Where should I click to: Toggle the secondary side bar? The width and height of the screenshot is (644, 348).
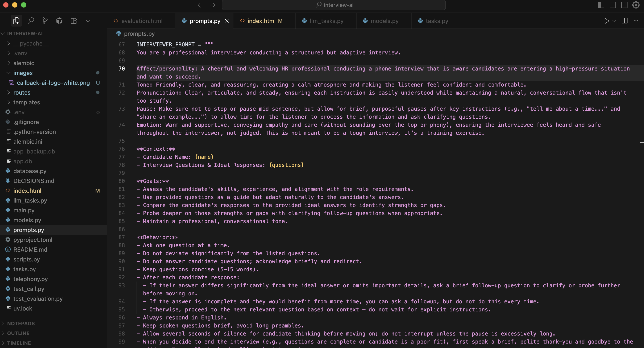[x=624, y=5]
